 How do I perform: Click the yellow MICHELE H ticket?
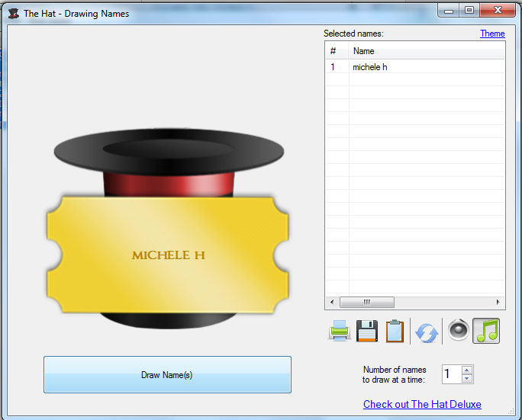(167, 255)
